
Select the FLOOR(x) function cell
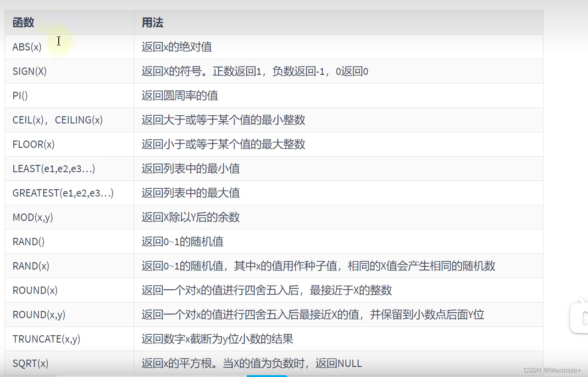pos(69,144)
